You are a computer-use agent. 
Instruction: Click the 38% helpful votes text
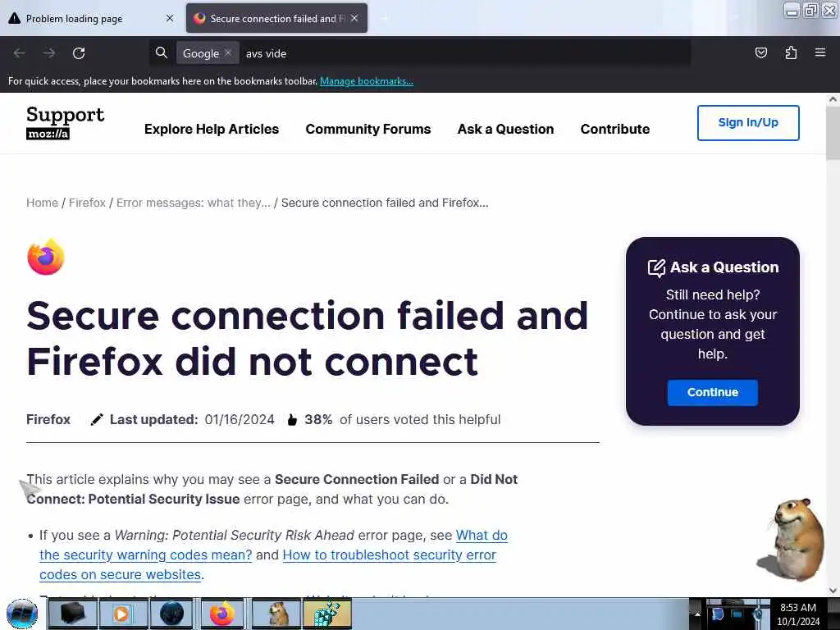[x=318, y=419]
